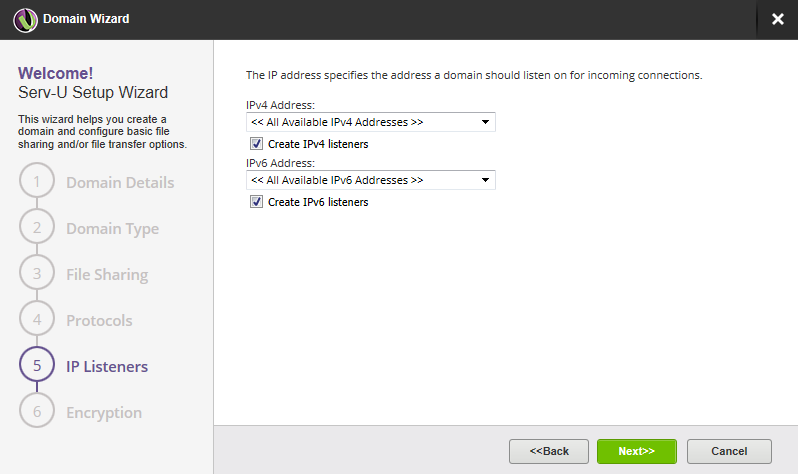Go to Domain Details step

120,182
